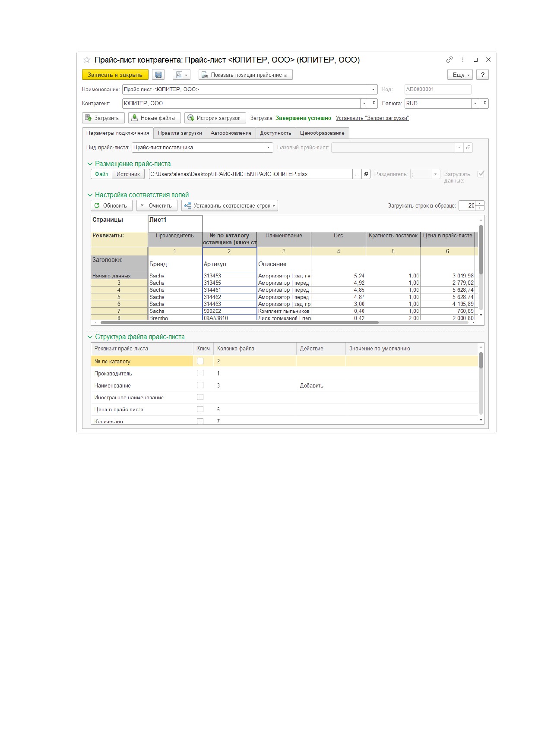Open the Ценообразование tab
535x756 pixels.
click(x=322, y=133)
